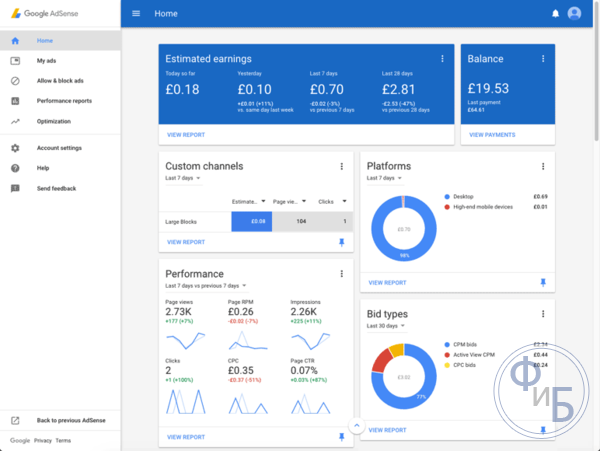This screenshot has width=600, height=451.
Task: Pin the Custom channels card
Action: coord(342,242)
